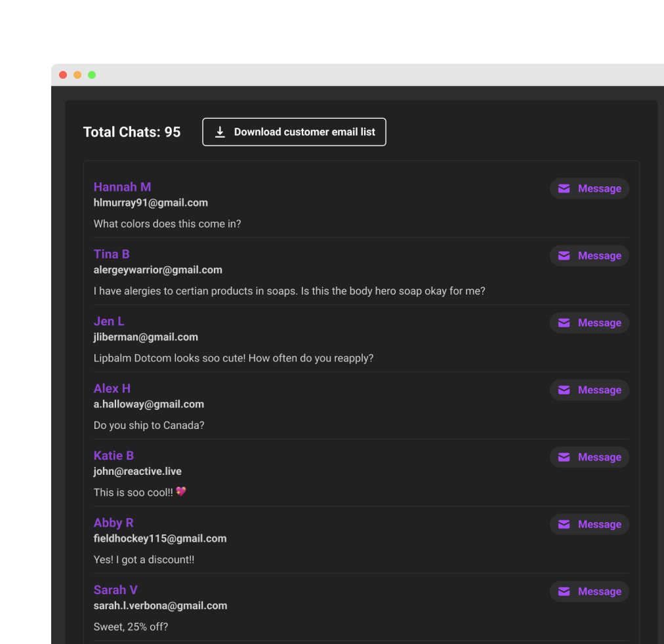Screen dimensions: 664x644
Task: Click envelope icon beside Alex H
Action: (x=564, y=390)
